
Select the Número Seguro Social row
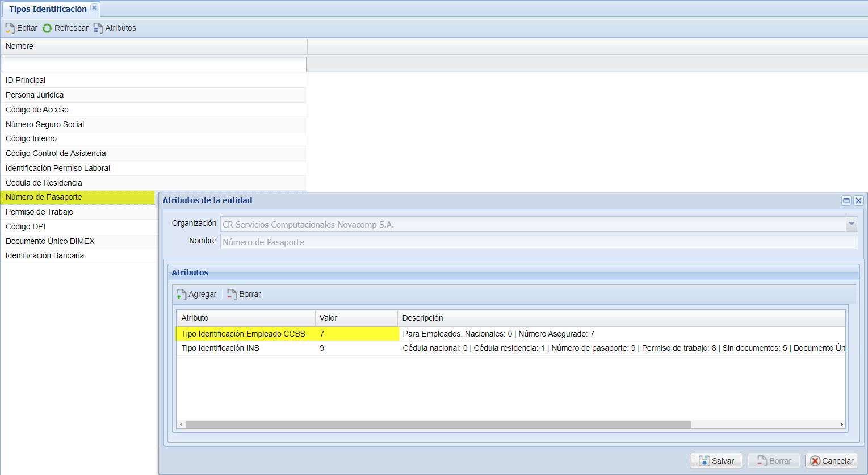click(154, 124)
